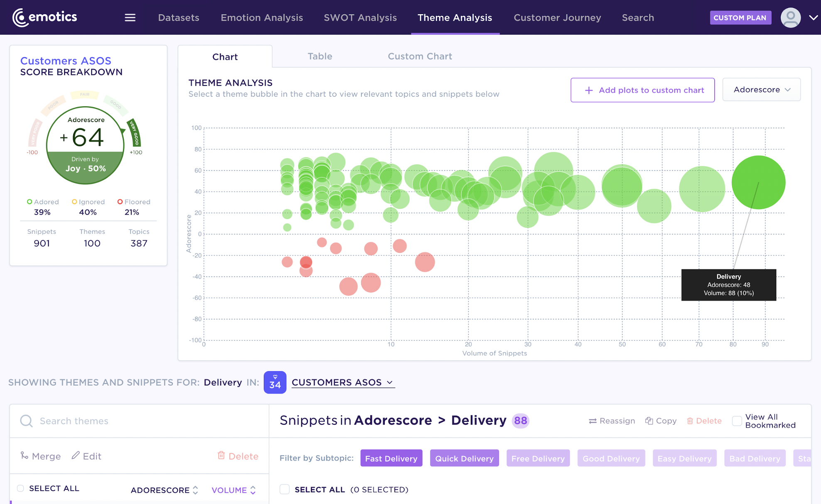Filter by Bad Delivery subtopic

(x=755, y=458)
